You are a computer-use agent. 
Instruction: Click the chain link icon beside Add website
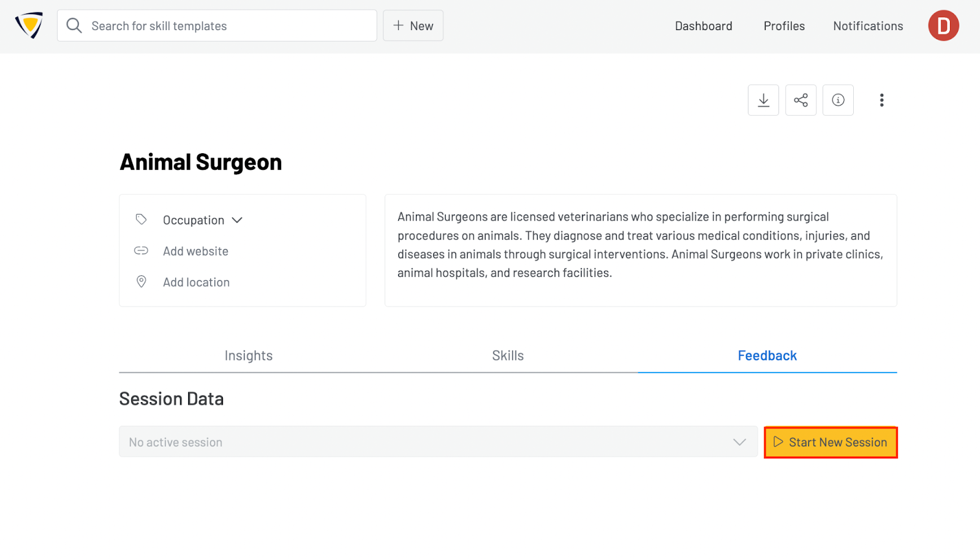141,251
